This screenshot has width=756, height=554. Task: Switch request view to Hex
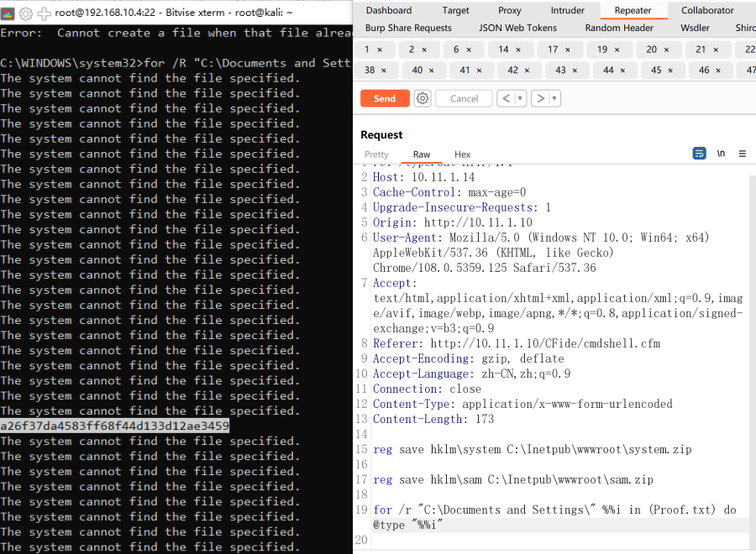(x=462, y=154)
